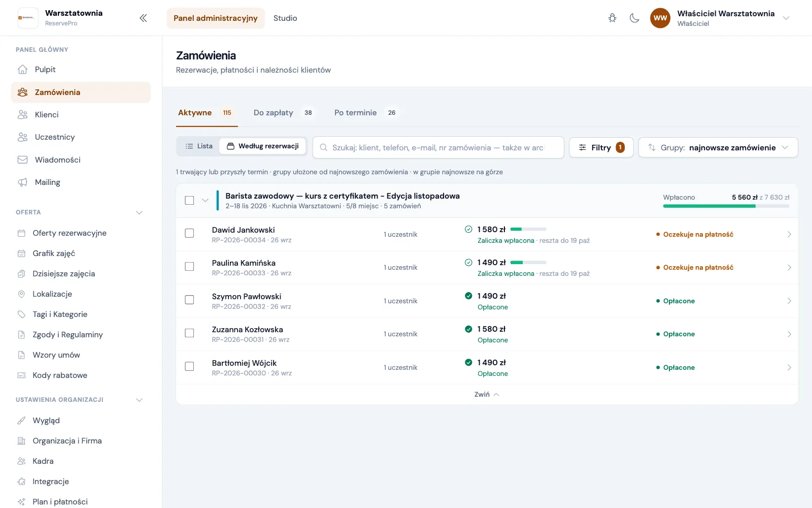Open Zamówienia in sidebar

coord(81,92)
